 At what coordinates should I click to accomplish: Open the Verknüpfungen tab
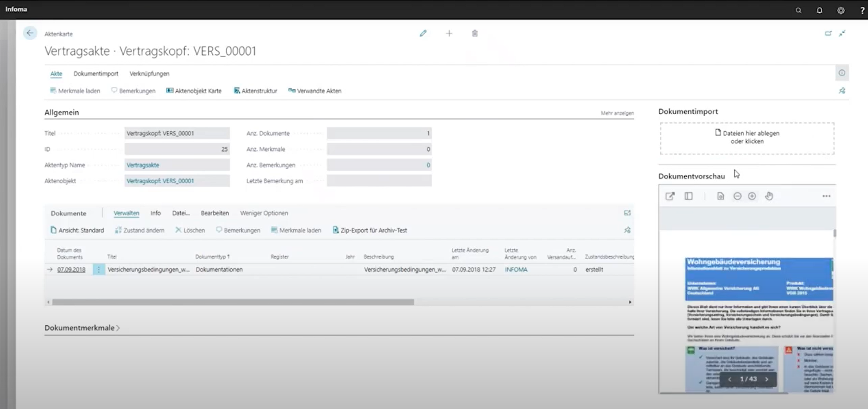click(x=149, y=73)
